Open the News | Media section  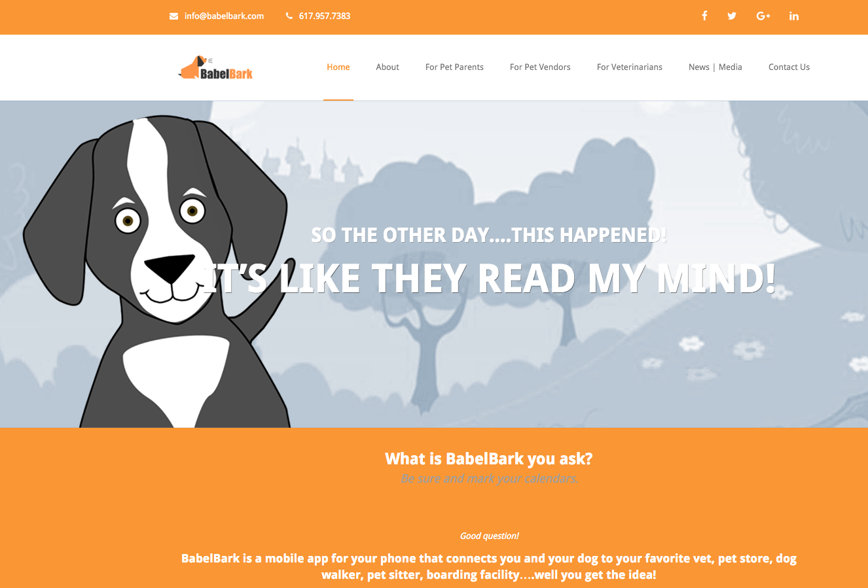pyautogui.click(x=715, y=67)
